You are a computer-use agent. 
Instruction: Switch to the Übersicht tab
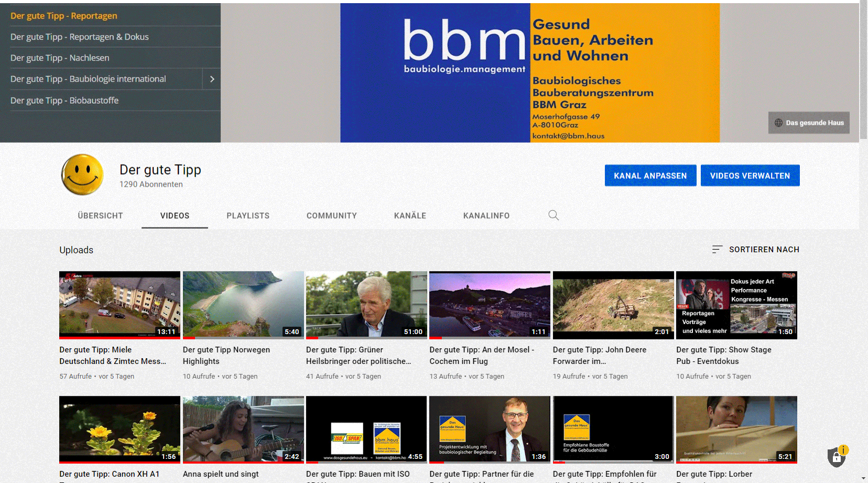(x=100, y=216)
